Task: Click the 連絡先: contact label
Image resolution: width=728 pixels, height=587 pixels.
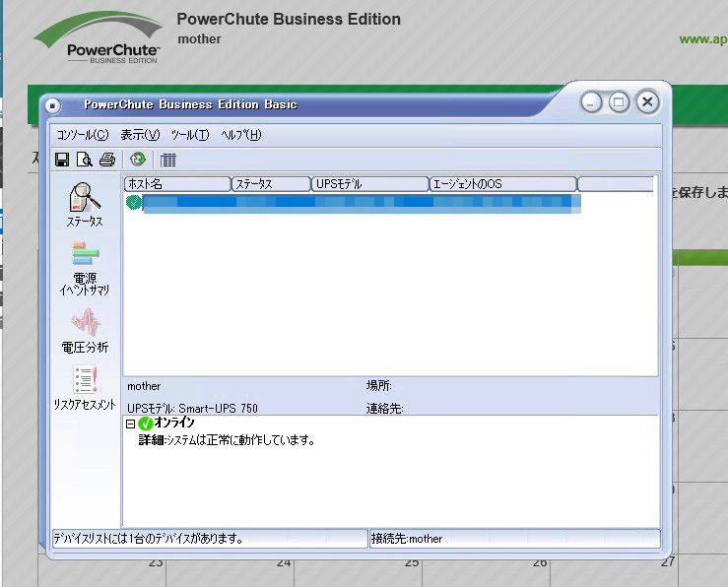Action: [384, 409]
